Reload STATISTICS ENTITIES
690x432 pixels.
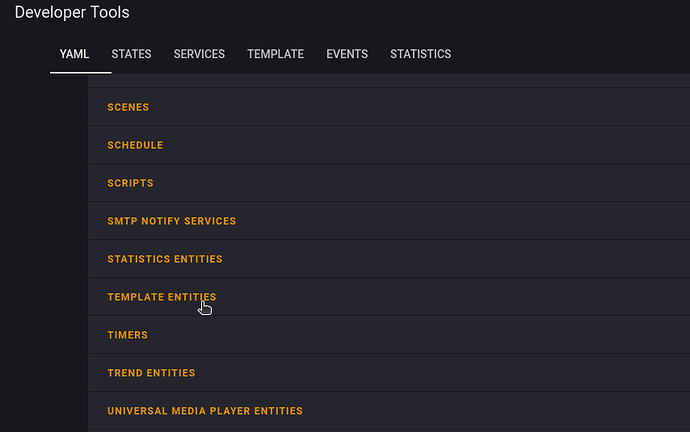click(x=165, y=259)
